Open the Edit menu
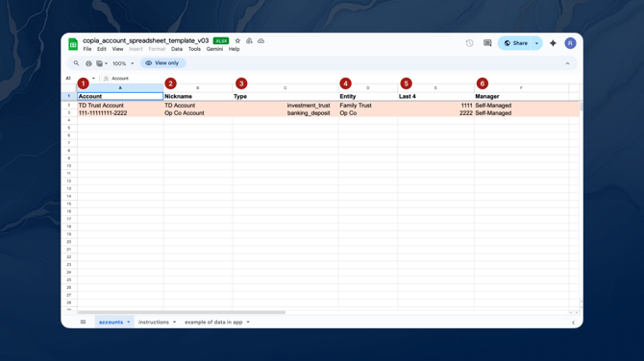 point(102,49)
